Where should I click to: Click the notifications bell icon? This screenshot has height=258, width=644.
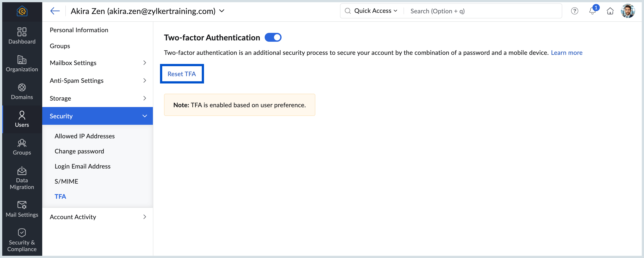click(592, 11)
